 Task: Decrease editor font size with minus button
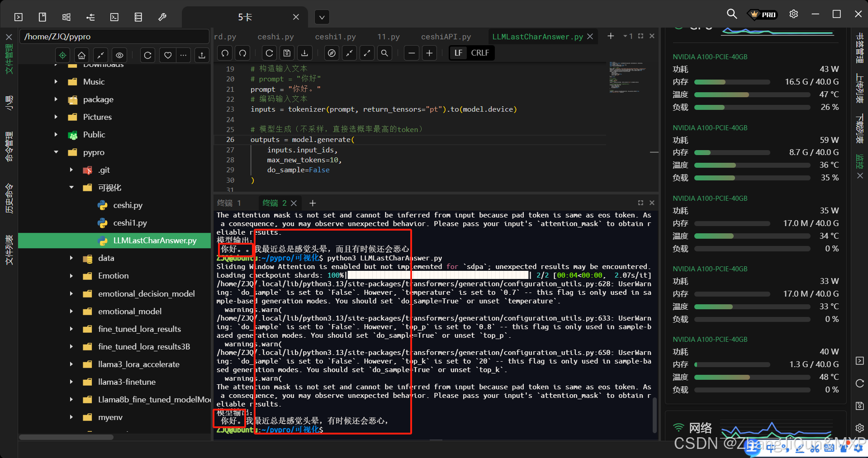pos(412,53)
